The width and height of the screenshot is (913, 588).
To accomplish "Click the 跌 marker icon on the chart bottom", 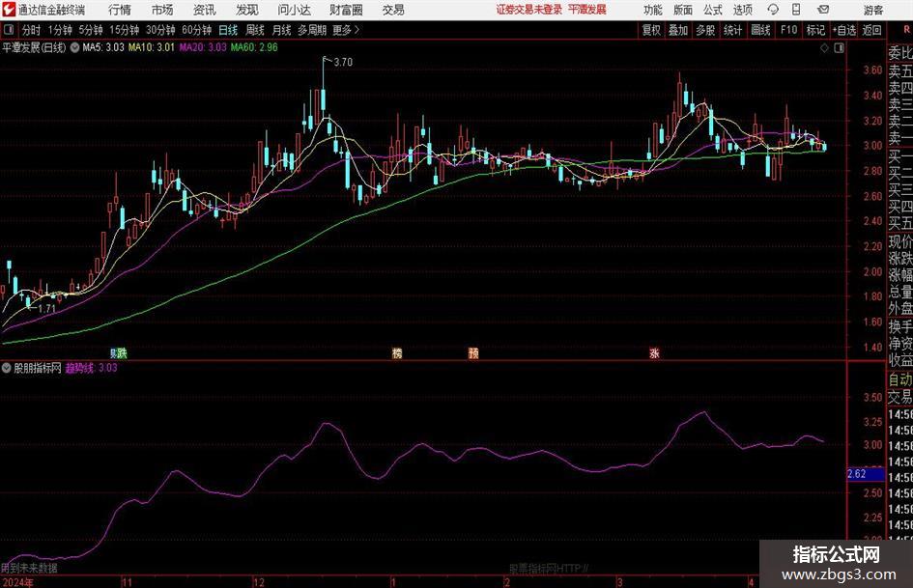I will [x=122, y=352].
